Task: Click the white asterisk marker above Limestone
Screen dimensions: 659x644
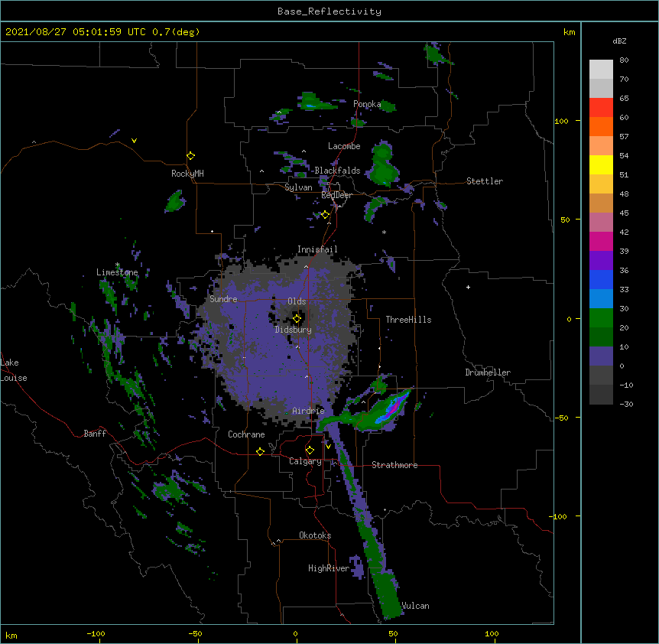Action: tap(117, 265)
